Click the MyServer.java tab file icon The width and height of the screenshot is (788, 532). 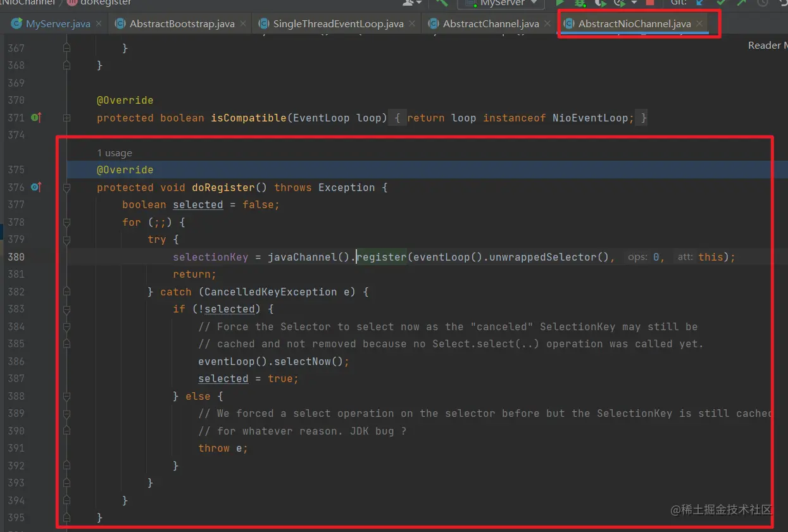(x=16, y=24)
